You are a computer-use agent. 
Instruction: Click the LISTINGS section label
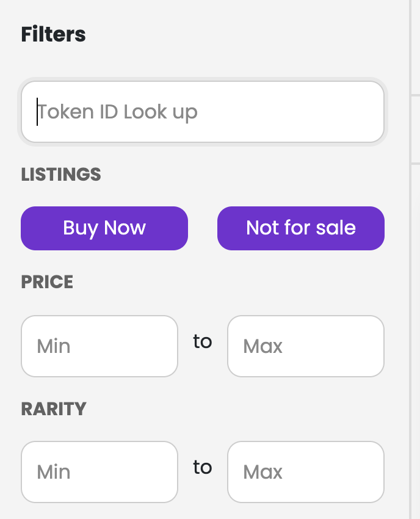tap(61, 175)
